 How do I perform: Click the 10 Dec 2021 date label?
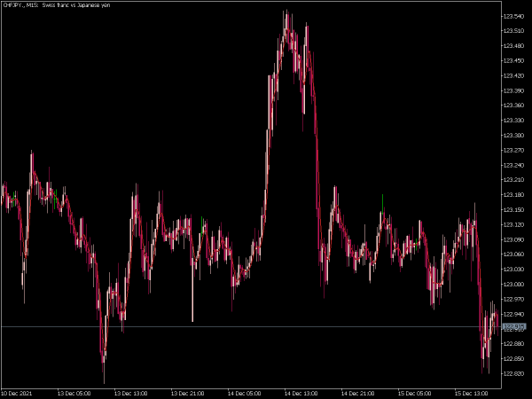[17, 394]
